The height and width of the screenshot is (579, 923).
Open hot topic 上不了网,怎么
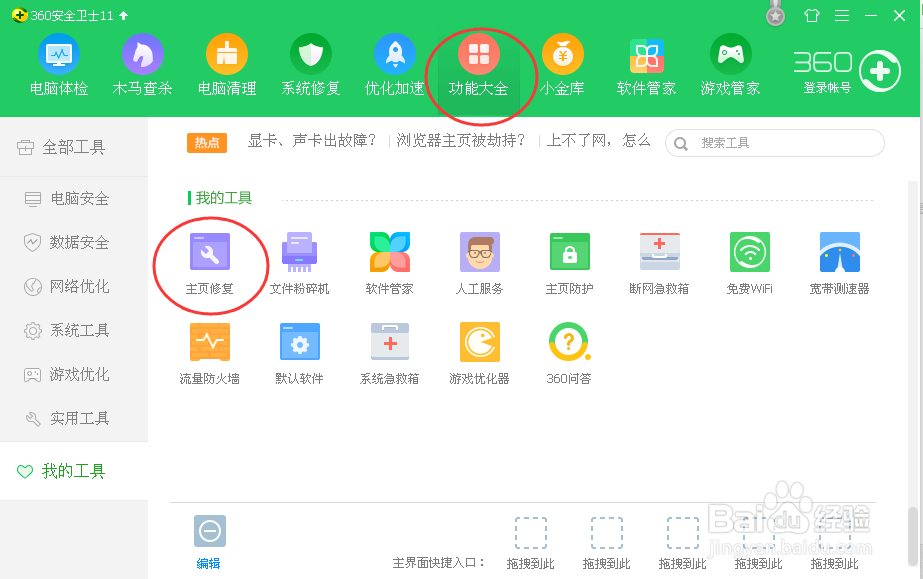coord(598,141)
